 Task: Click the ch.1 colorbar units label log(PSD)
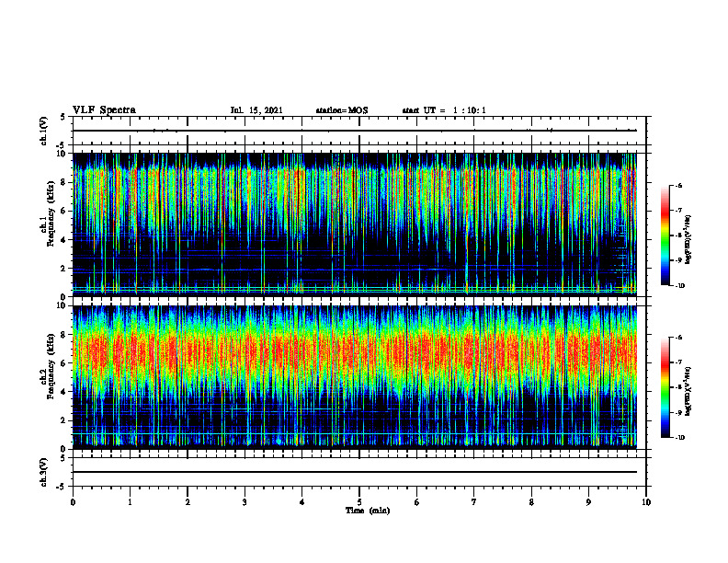click(x=688, y=240)
